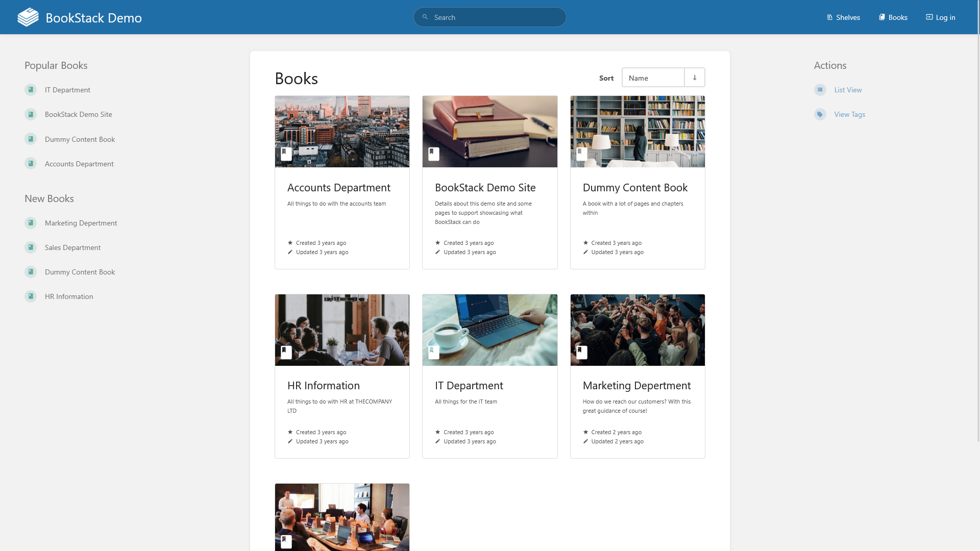Open the Books menu item in the header
The image size is (980, 551).
coord(893,17)
